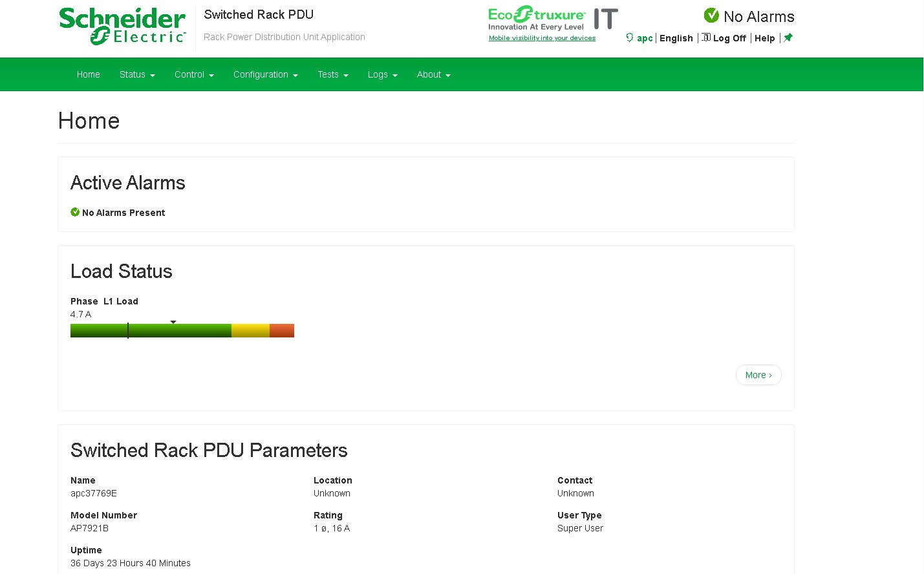
Task: Click the EcoStruxure IT logo
Action: [553, 19]
